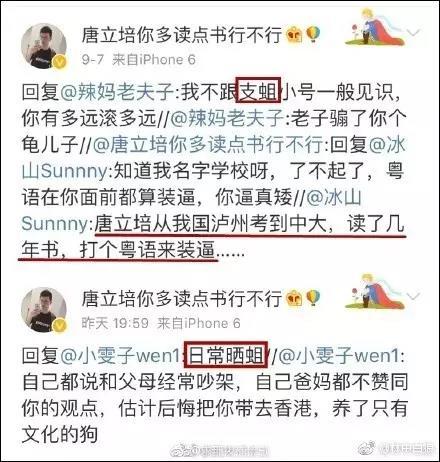Expand the first post's chevron menu
The height and width of the screenshot is (462, 440).
(x=413, y=32)
